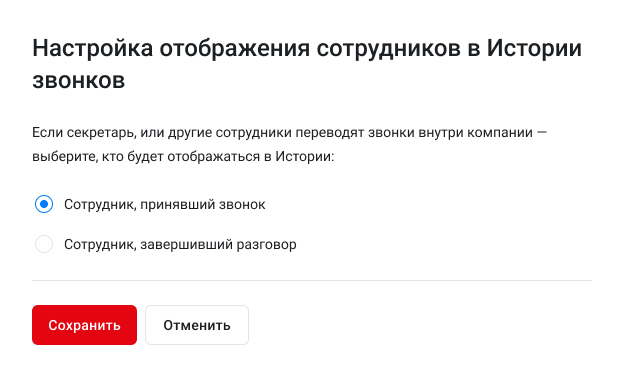Click the "Отменить" button
The width and height of the screenshot is (624, 377).
pos(197,325)
